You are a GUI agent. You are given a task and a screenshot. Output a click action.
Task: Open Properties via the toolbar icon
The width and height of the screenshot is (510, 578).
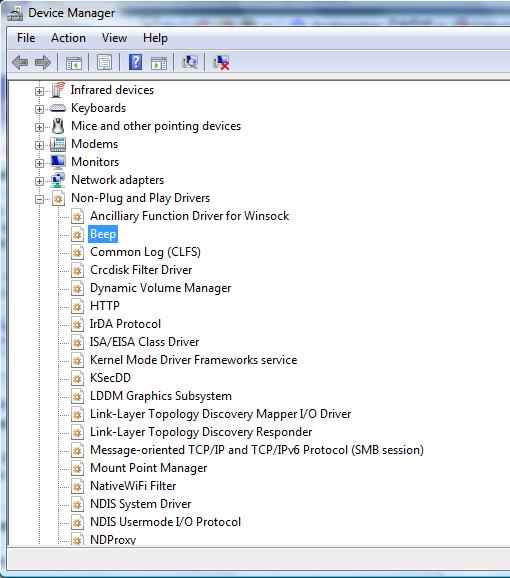coord(104,62)
